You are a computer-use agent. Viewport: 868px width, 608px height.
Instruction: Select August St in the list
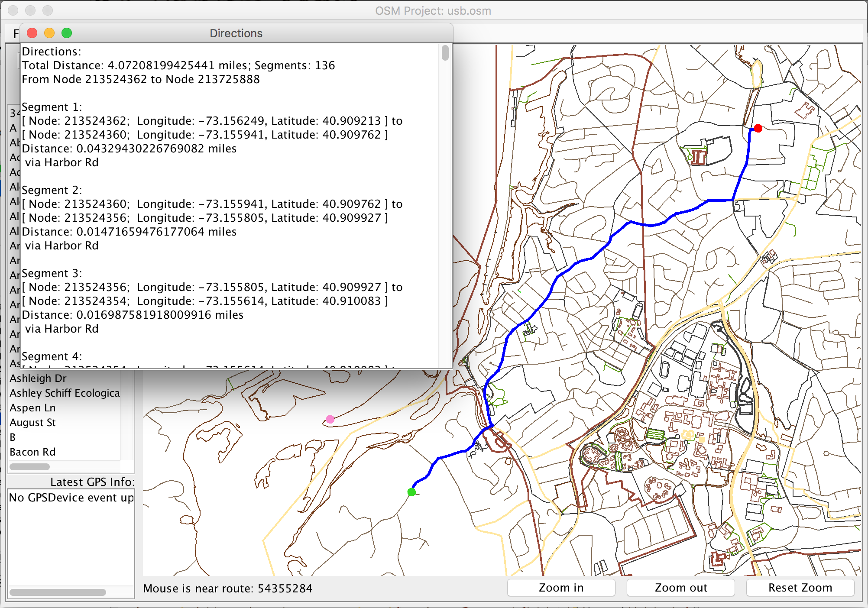tap(32, 422)
